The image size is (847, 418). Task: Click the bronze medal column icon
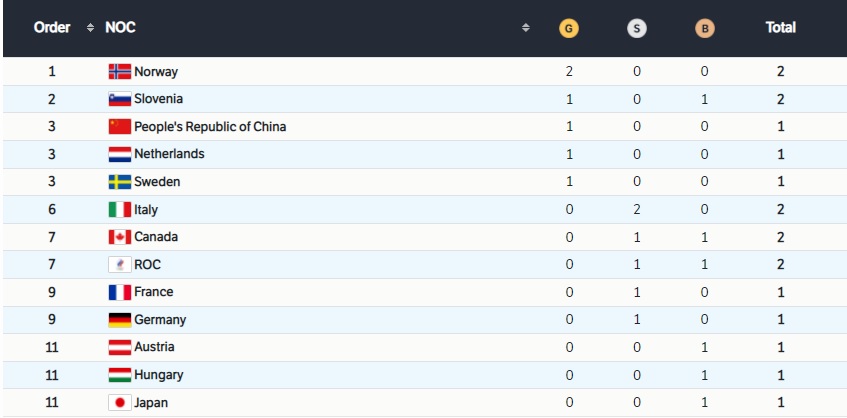click(705, 29)
